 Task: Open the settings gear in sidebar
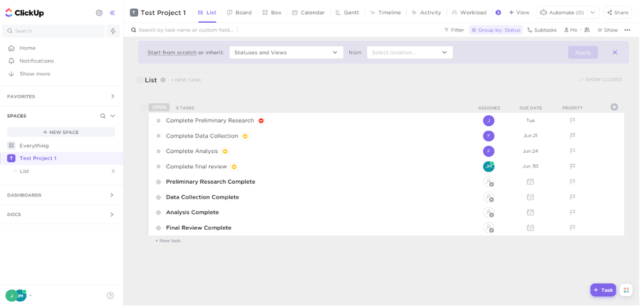99,12
